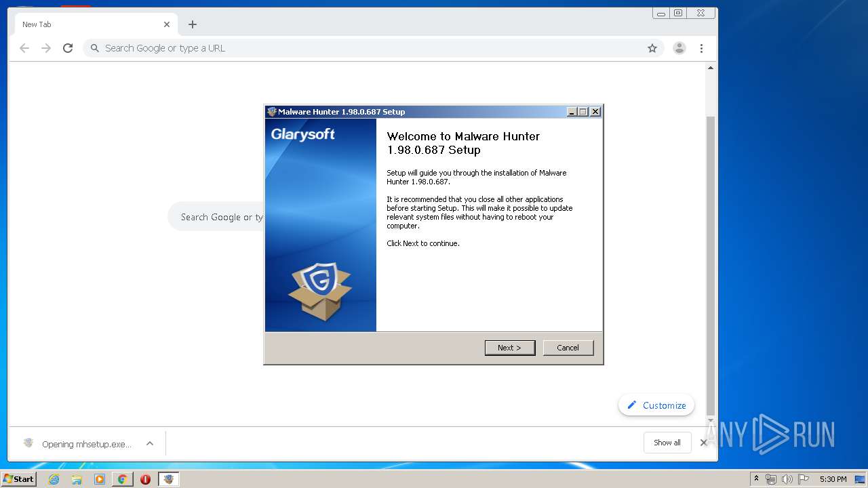Image resolution: width=868 pixels, height=488 pixels.
Task: Open Action Center flag icon
Action: [x=804, y=479]
